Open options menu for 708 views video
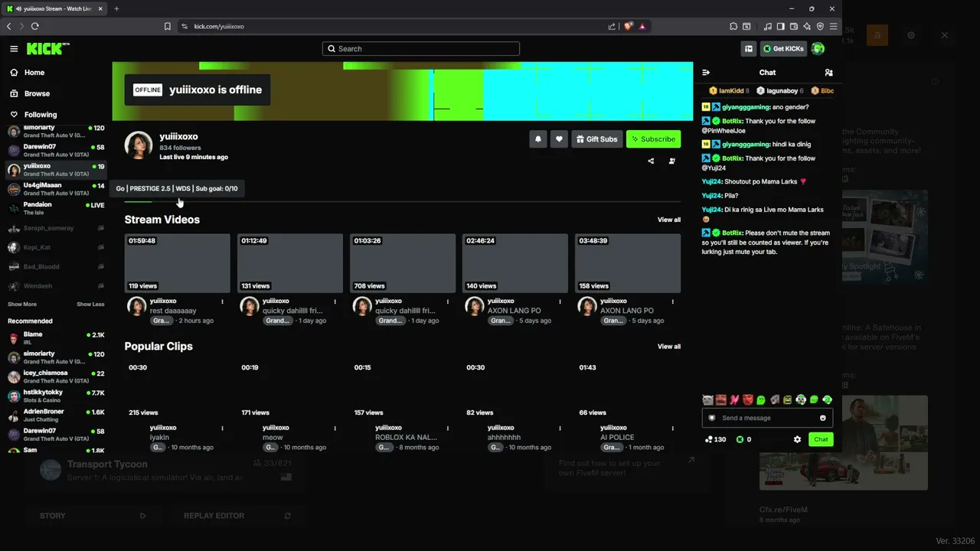 [x=448, y=302]
